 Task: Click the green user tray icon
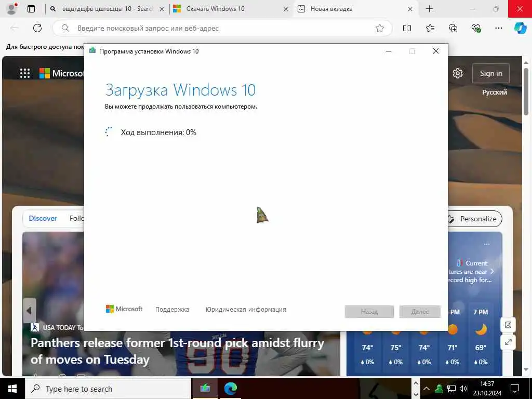439,389
